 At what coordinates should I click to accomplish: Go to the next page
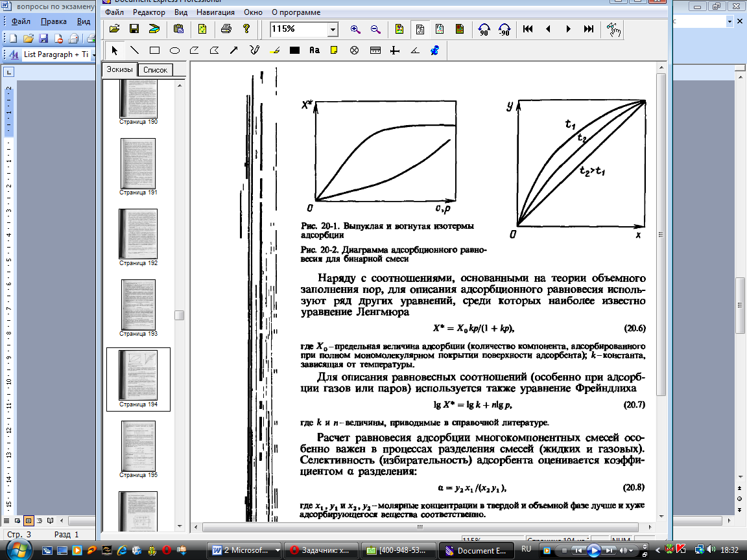coord(568,29)
